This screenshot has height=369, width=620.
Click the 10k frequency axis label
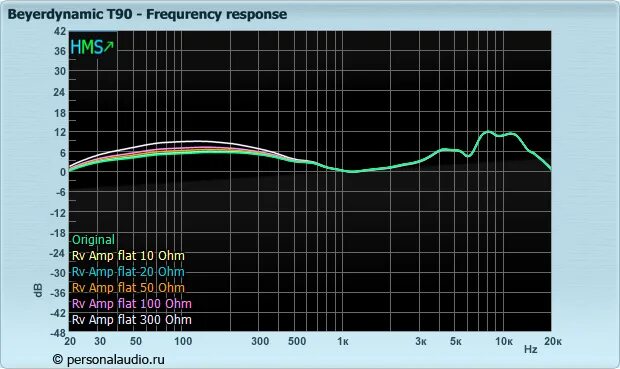504,341
